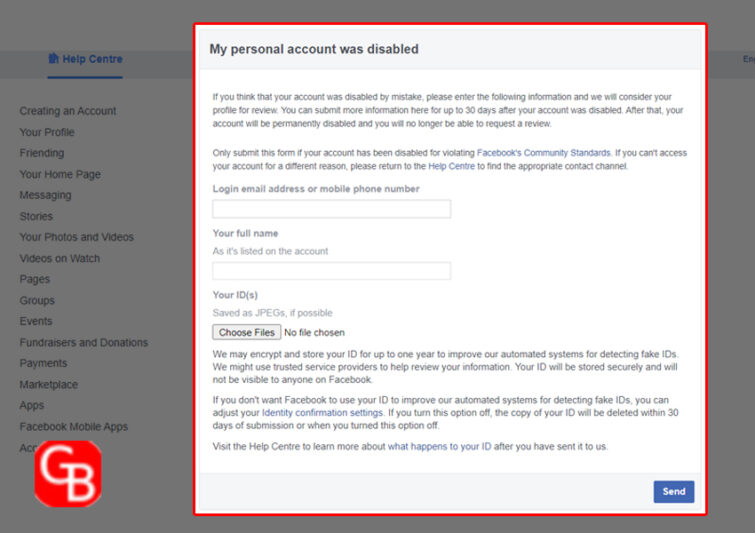This screenshot has width=755, height=533.
Task: Select Creating an Account in sidebar
Action: (68, 111)
